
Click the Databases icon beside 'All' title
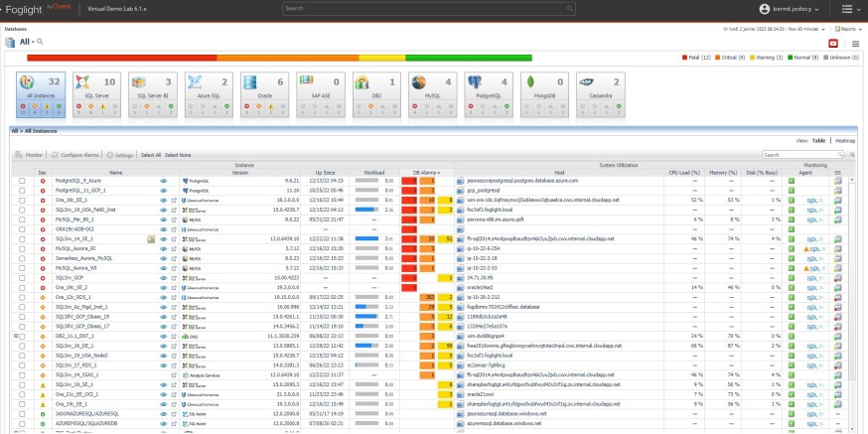point(10,43)
